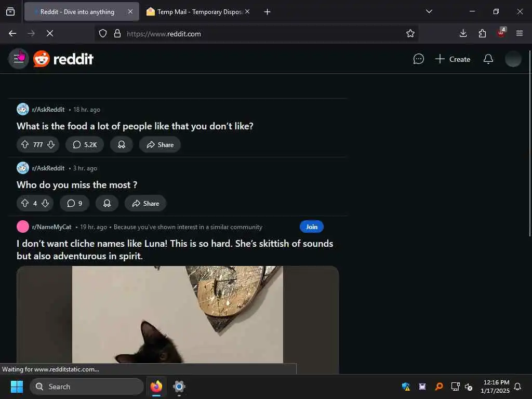
Task: Open the Firefox extensions puzzle icon
Action: click(482, 33)
